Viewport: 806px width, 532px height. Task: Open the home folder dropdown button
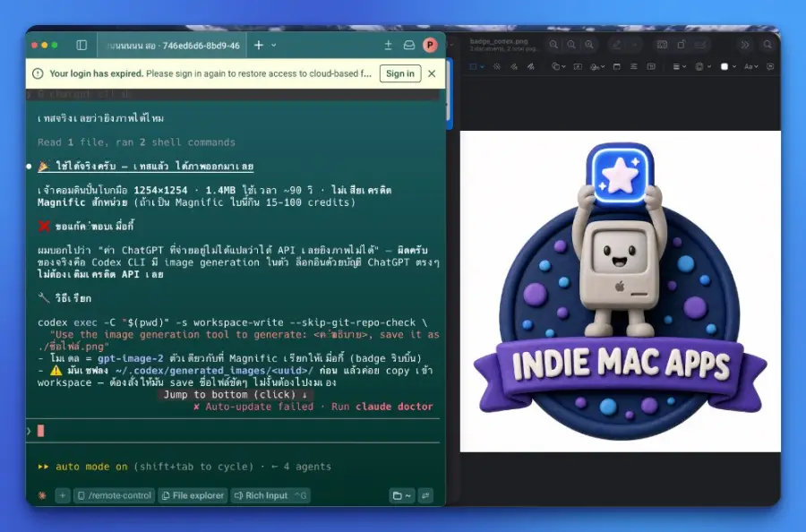401,495
